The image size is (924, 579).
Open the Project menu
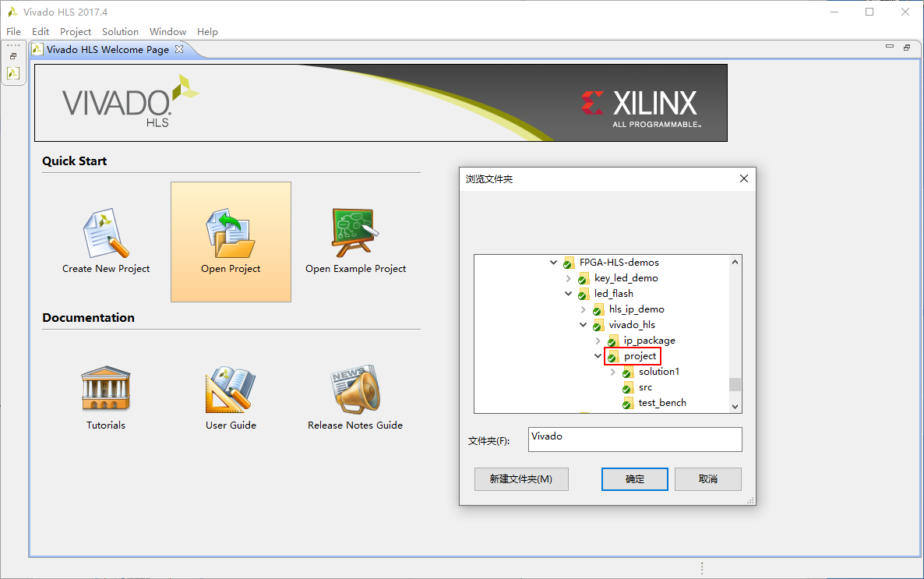tap(76, 32)
